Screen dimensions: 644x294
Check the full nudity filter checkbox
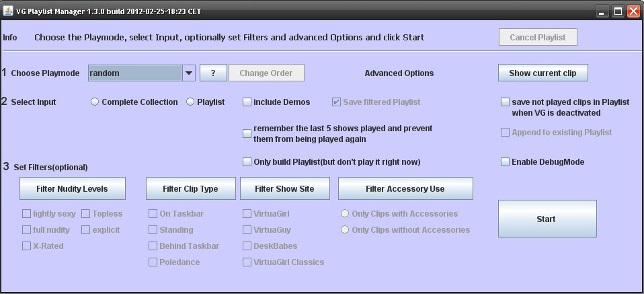(x=26, y=230)
